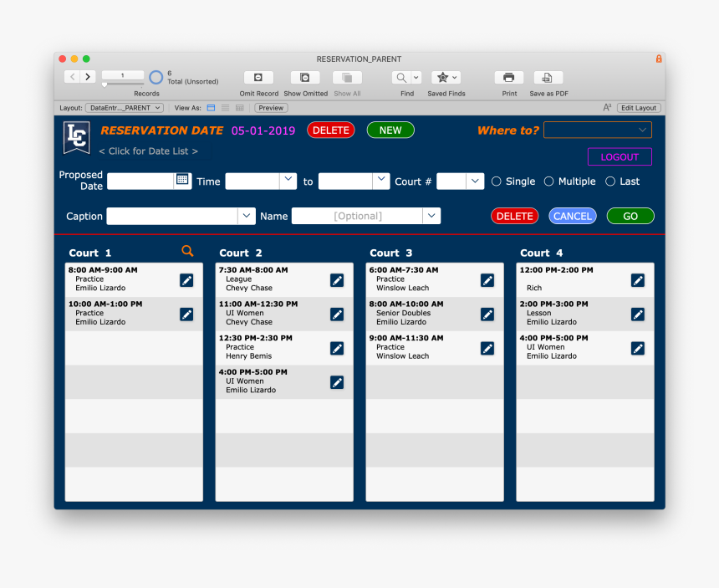Open the Caption dropdown

click(x=247, y=216)
